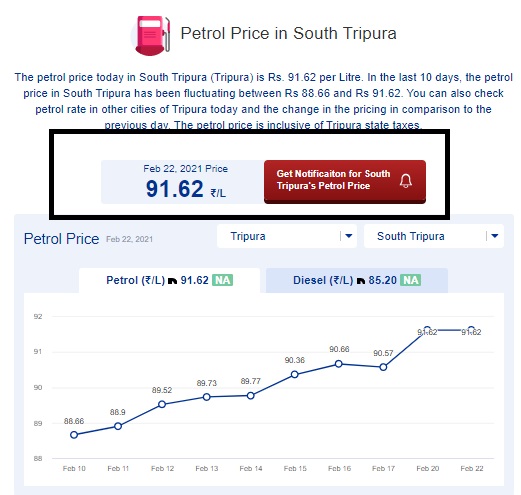The width and height of the screenshot is (521, 495).
Task: Switch to the Petrol (₹/L) tab
Action: [169, 280]
